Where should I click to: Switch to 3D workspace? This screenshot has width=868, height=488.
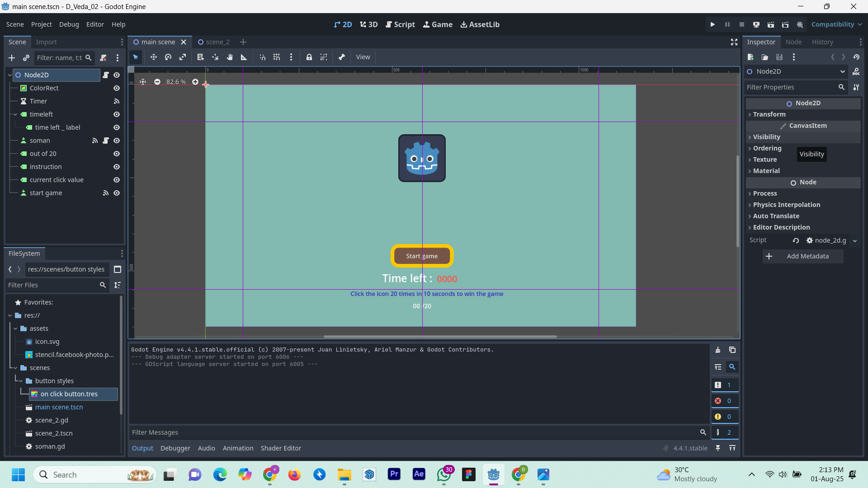369,24
